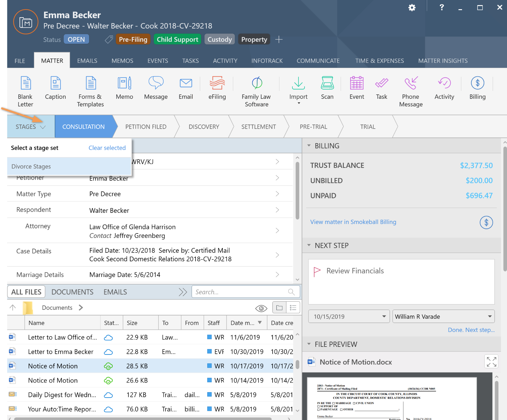This screenshot has height=420, width=507.
Task: Expand the Matter Type row chevron
Action: pyautogui.click(x=277, y=194)
